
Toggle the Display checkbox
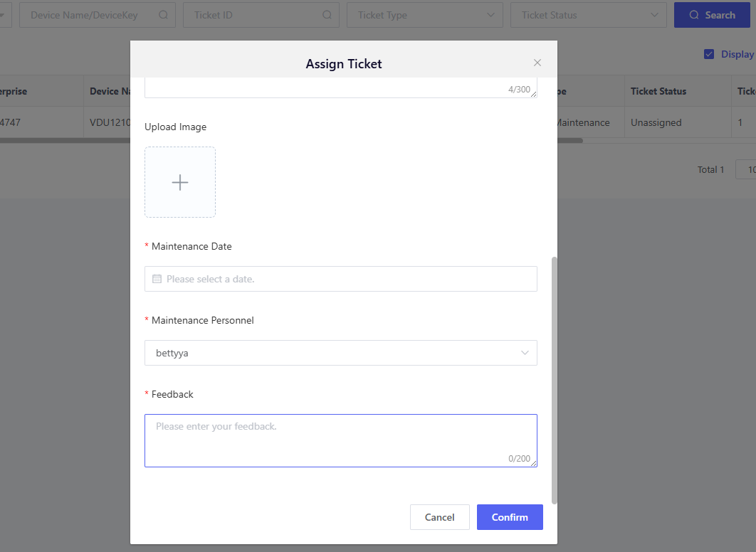pyautogui.click(x=709, y=54)
